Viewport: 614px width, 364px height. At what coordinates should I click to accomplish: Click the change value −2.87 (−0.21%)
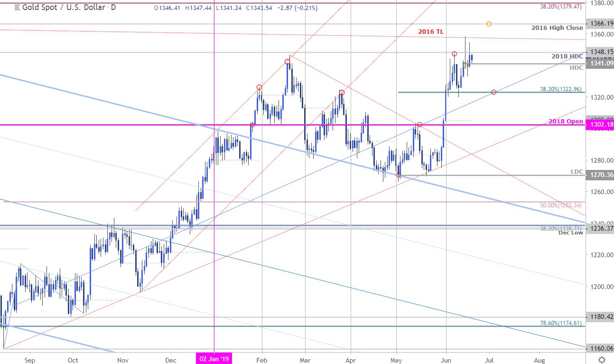coord(298,8)
